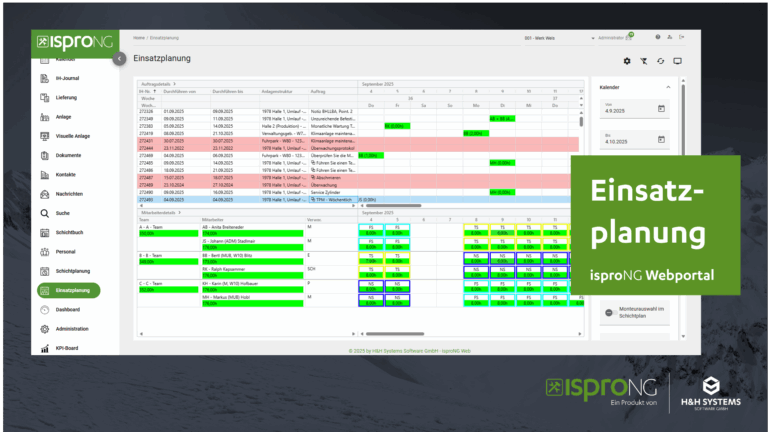Open the Schichtbuch sidebar icon

click(45, 233)
